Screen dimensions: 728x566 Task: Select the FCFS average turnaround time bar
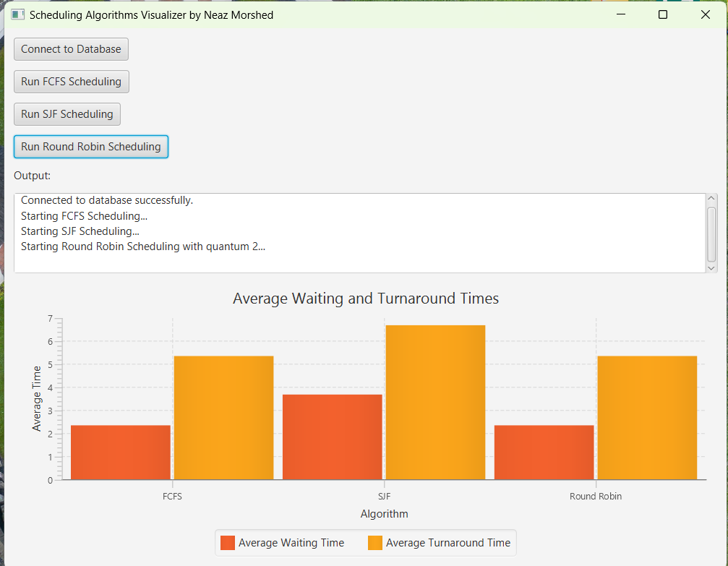[x=224, y=418]
